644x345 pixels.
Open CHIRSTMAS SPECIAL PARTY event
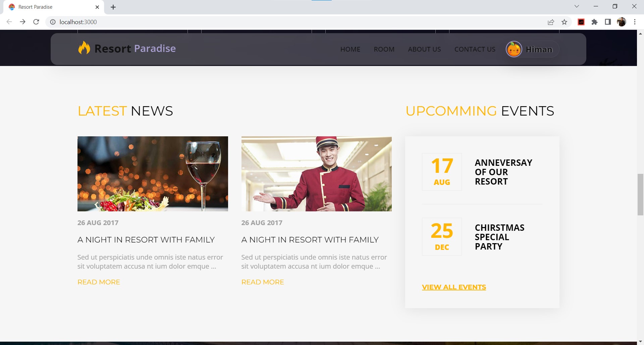click(499, 237)
